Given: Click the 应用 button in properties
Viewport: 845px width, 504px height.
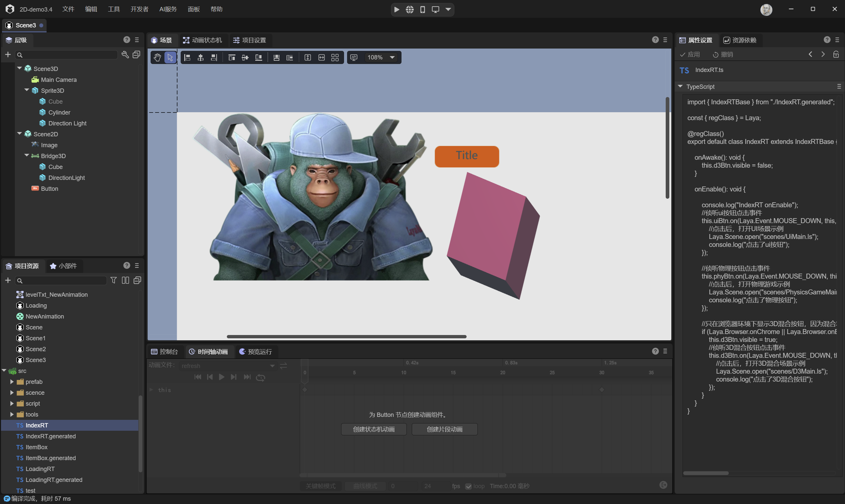Looking at the screenshot, I should pyautogui.click(x=690, y=54).
